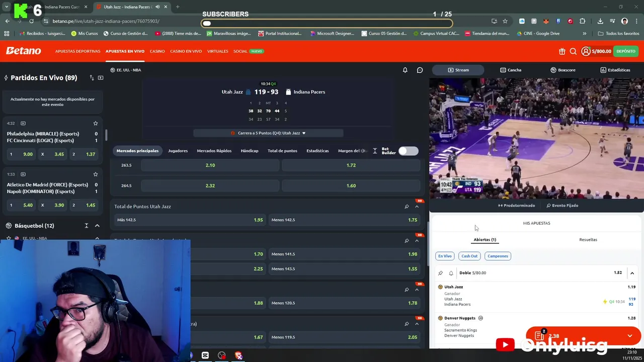
Task: Toggle Evento Fijado pin option
Action: pyautogui.click(x=562, y=206)
